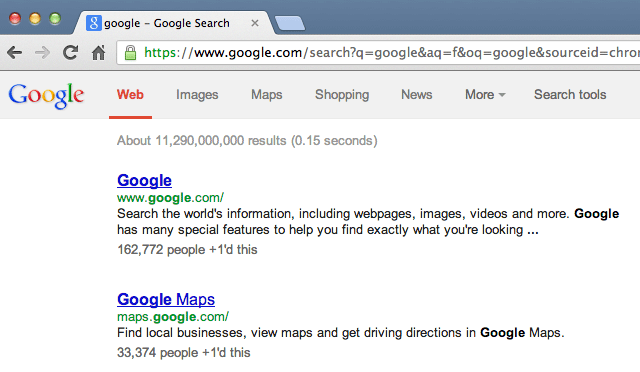Go to the home page icon

pos(98,53)
